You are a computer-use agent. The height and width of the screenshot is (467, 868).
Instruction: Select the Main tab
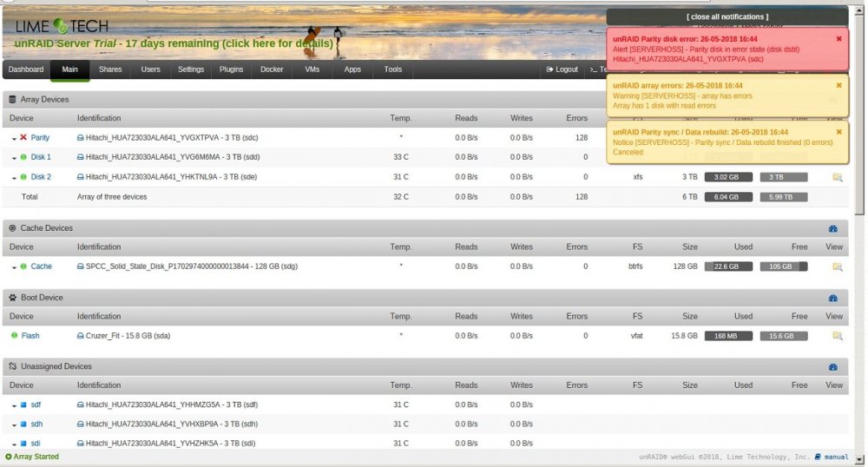tap(69, 69)
